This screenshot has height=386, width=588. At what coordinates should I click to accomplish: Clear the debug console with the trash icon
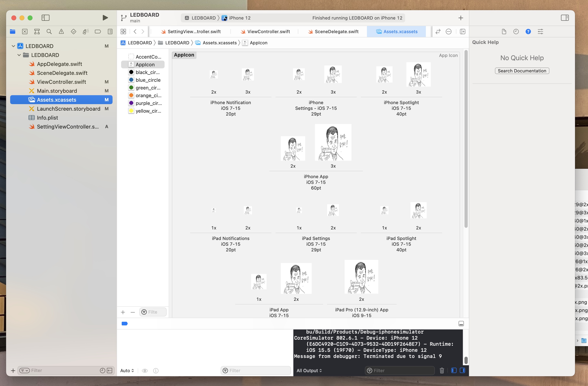pos(442,370)
